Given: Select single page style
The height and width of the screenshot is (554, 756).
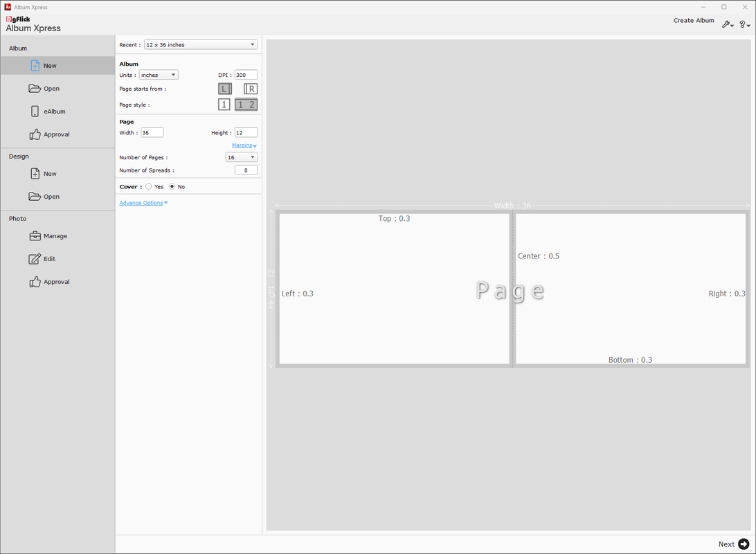Looking at the screenshot, I should click(x=224, y=105).
